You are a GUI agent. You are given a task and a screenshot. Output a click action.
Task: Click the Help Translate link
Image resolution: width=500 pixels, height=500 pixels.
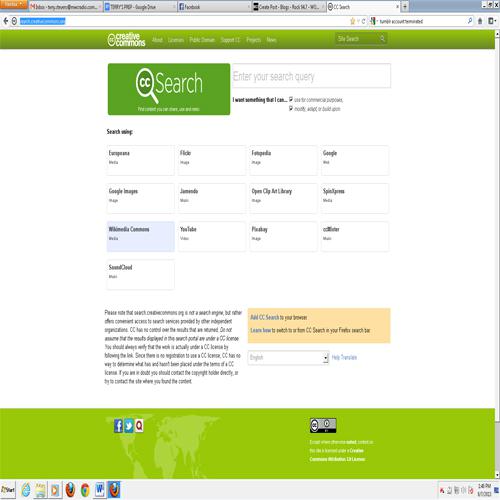[344, 358]
